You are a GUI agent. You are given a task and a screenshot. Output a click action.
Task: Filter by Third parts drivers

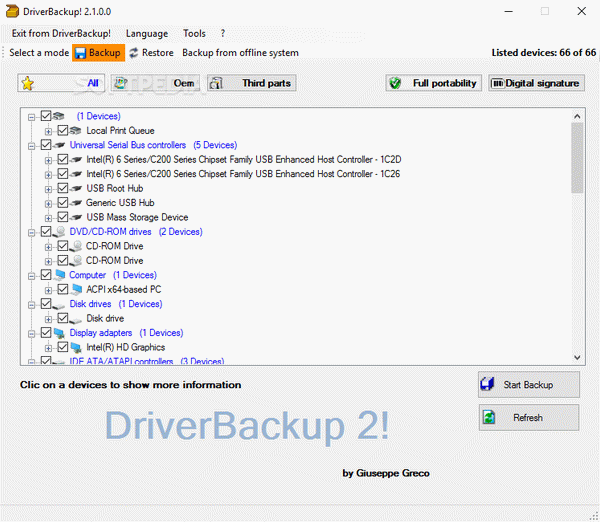(x=252, y=83)
